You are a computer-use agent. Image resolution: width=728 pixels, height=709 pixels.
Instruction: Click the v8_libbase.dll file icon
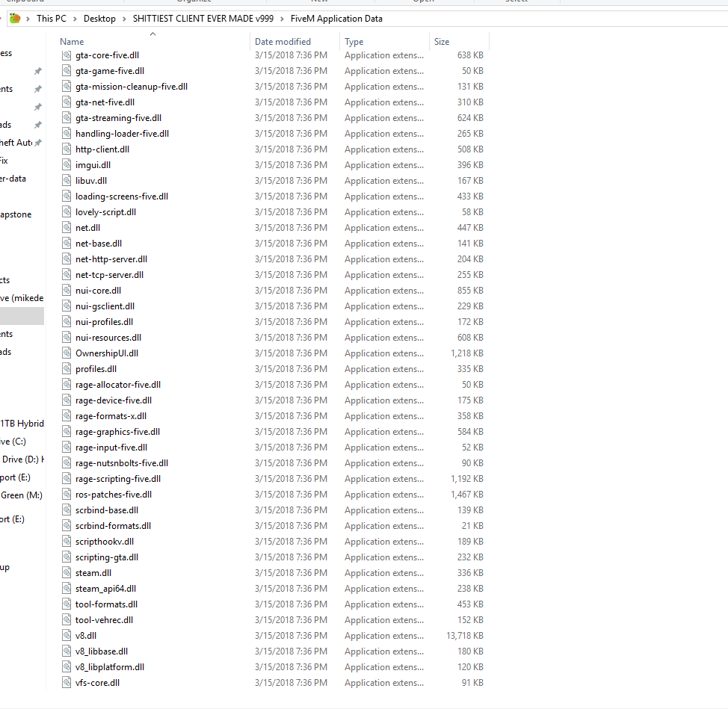pyautogui.click(x=67, y=651)
